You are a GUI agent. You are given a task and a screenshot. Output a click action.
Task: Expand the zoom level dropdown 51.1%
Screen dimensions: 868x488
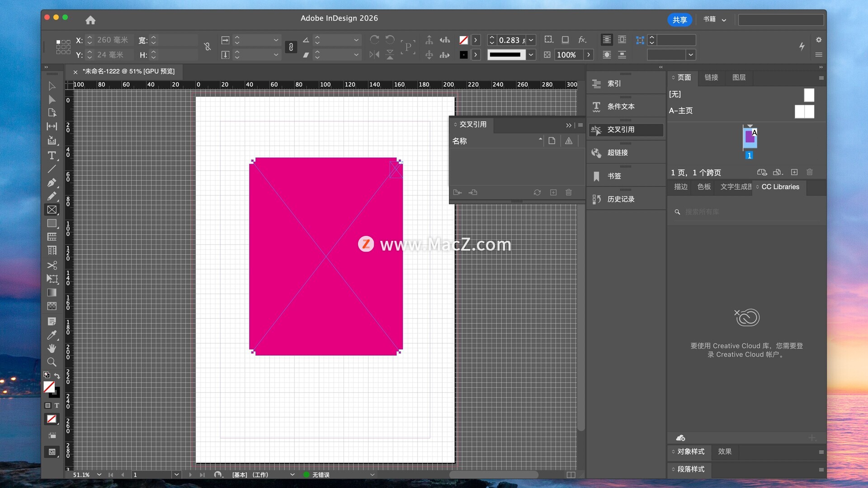99,475
